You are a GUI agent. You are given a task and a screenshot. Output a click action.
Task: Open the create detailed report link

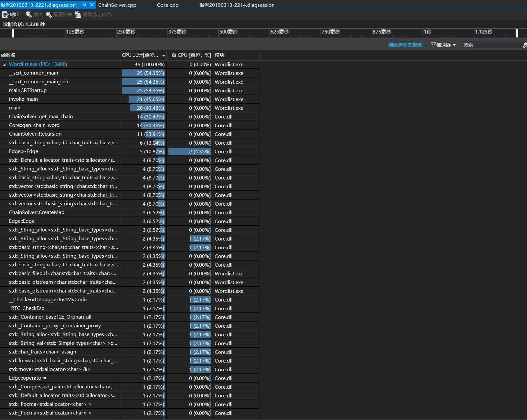[x=407, y=45]
